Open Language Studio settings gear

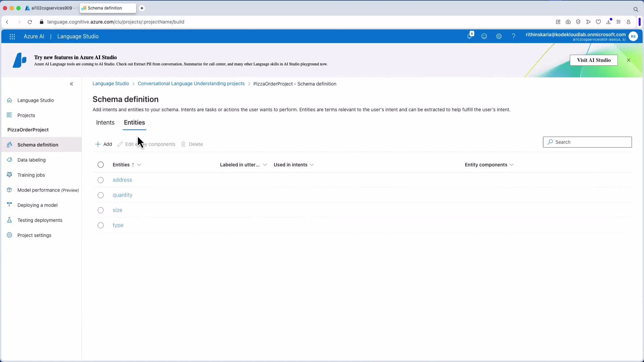[499, 36]
